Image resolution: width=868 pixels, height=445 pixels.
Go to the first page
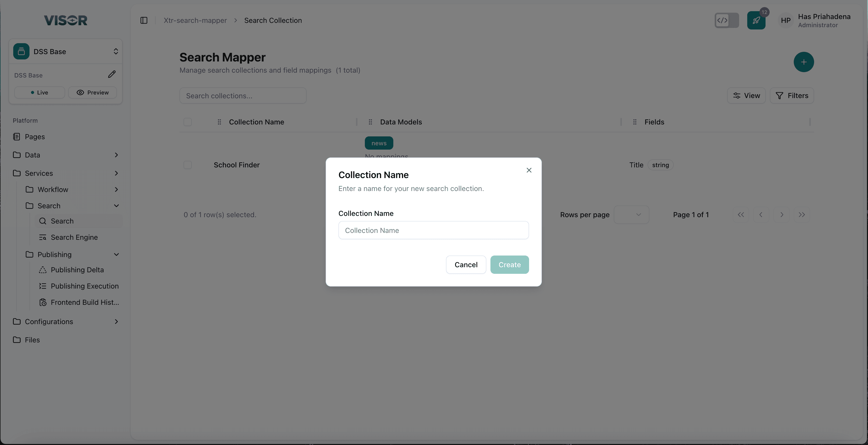741,215
